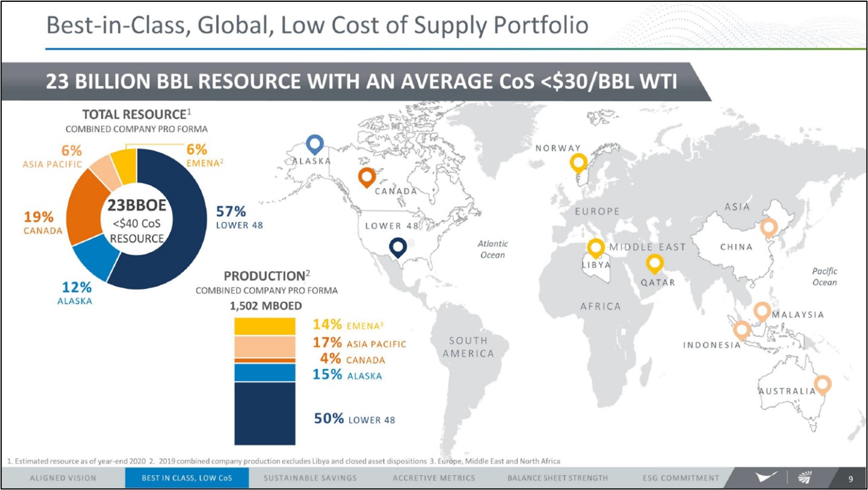
Task: Click the yellow EMENA production bar segment
Action: 265,326
